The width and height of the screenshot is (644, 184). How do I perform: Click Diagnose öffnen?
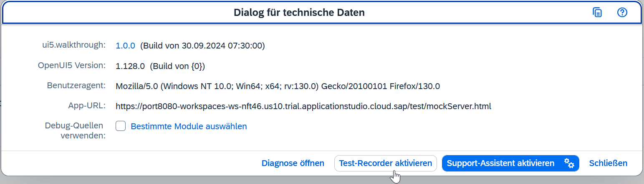293,163
